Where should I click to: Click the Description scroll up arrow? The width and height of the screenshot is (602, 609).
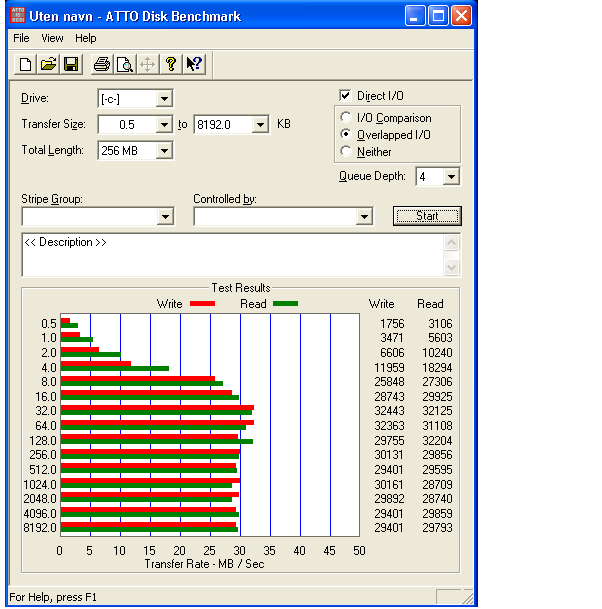[451, 243]
